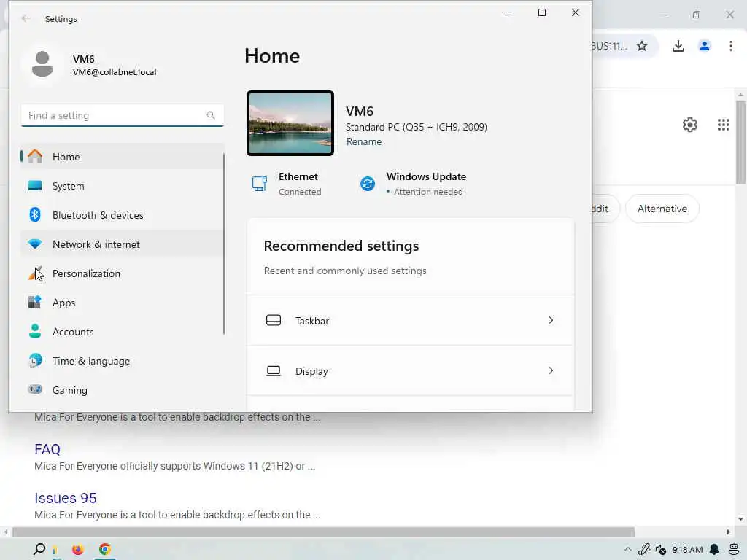747x560 pixels.
Task: Click the VM6 user avatar icon
Action: (x=42, y=64)
